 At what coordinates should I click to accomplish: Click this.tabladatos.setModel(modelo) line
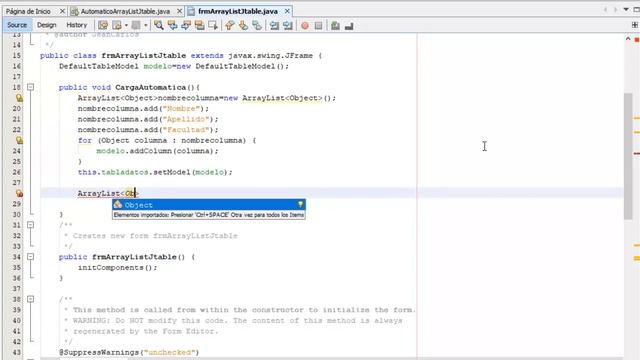155,172
